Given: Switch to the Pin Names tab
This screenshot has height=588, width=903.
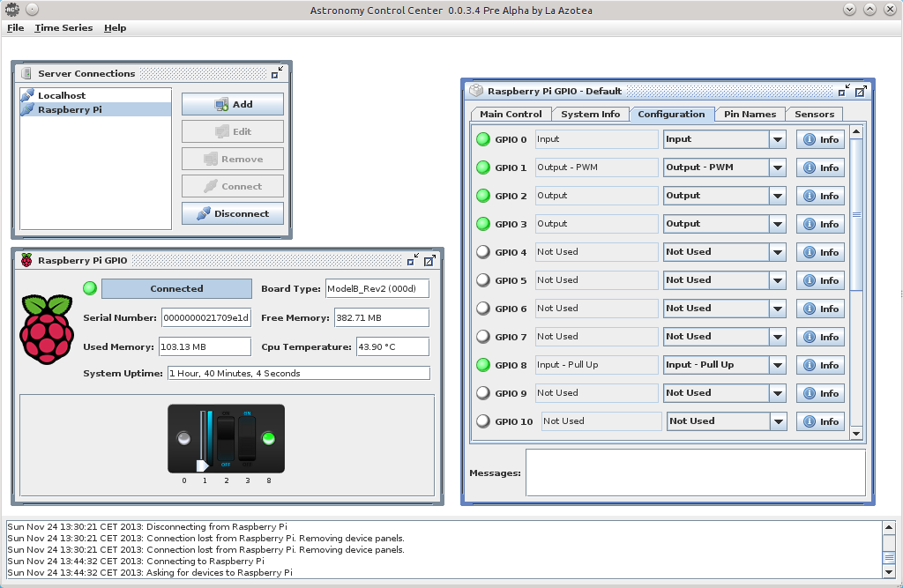Looking at the screenshot, I should (x=750, y=114).
